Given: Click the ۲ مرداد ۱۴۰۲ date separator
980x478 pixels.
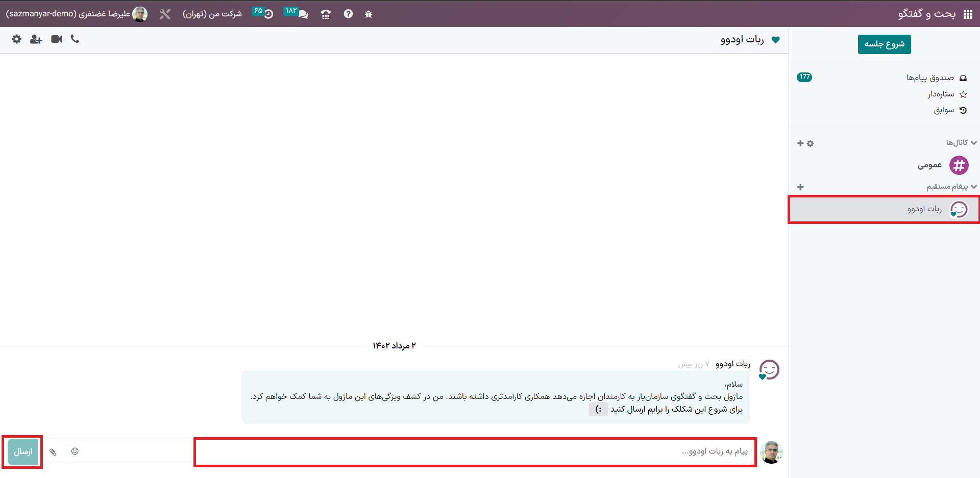Looking at the screenshot, I should click(394, 346).
